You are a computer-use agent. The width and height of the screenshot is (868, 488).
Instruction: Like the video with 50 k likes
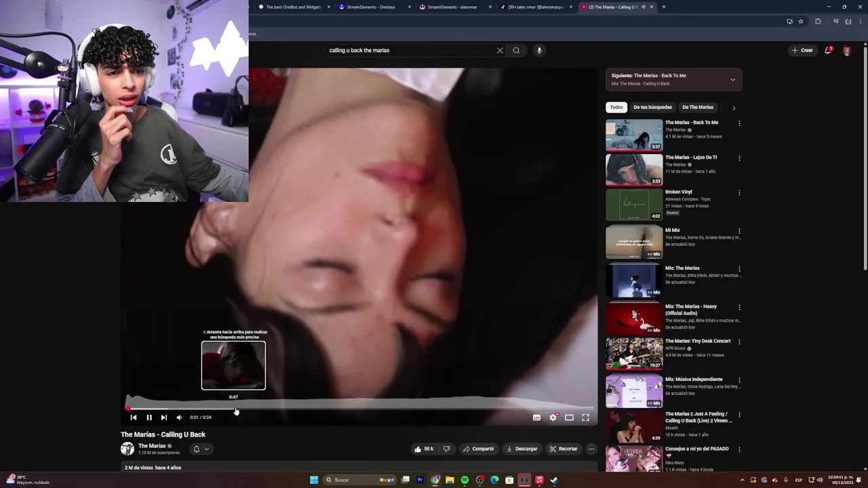point(424,449)
